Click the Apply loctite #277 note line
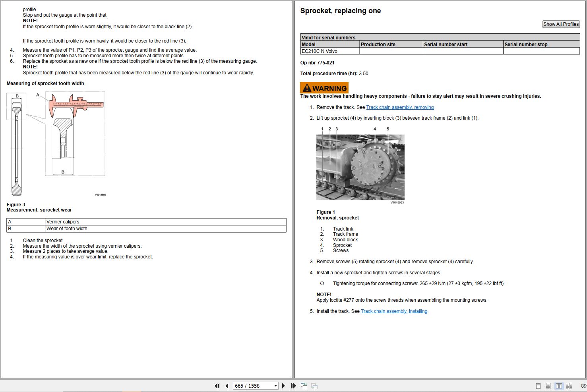587x392 pixels. (402, 300)
